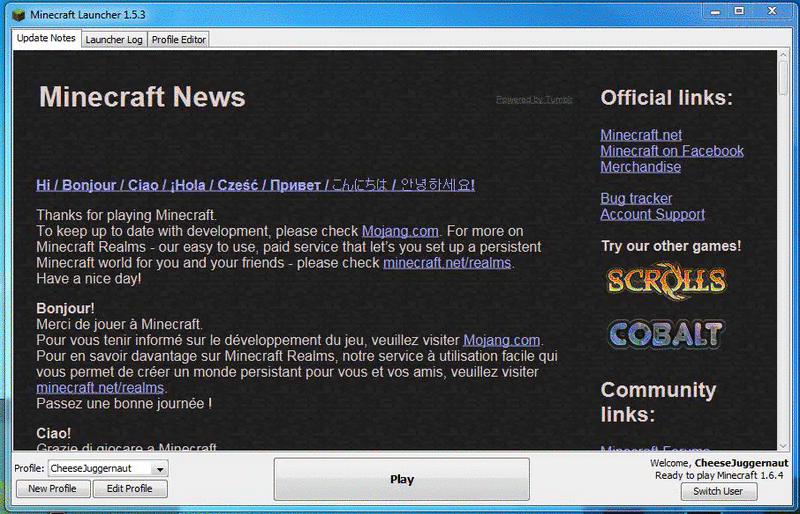Open the Launcher Log tab

(x=114, y=39)
